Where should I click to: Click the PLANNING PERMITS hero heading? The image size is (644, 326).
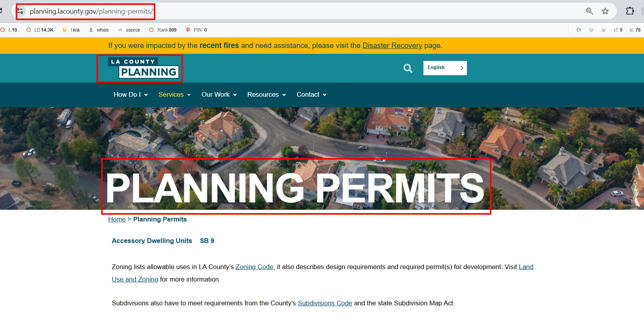(295, 188)
